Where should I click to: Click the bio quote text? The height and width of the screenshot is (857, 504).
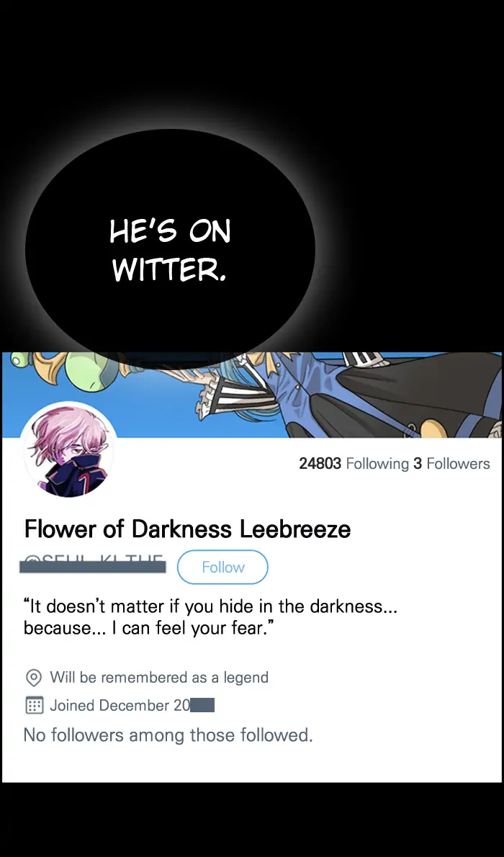(x=210, y=617)
